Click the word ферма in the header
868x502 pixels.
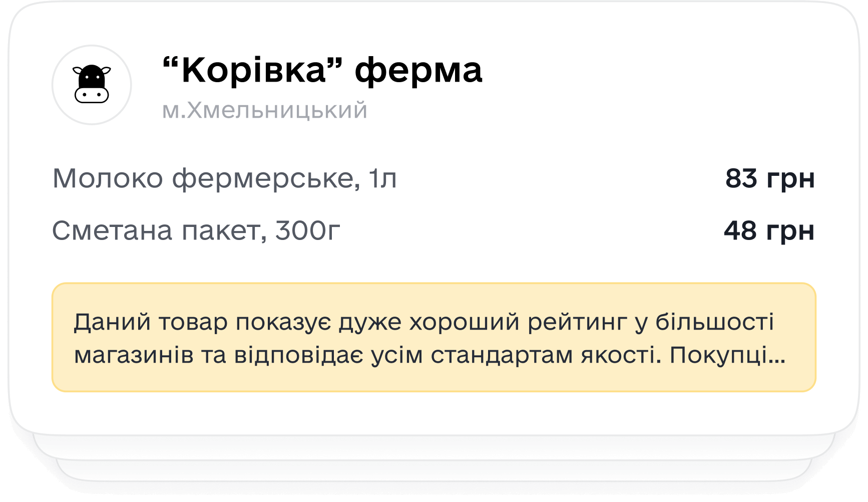point(418,71)
